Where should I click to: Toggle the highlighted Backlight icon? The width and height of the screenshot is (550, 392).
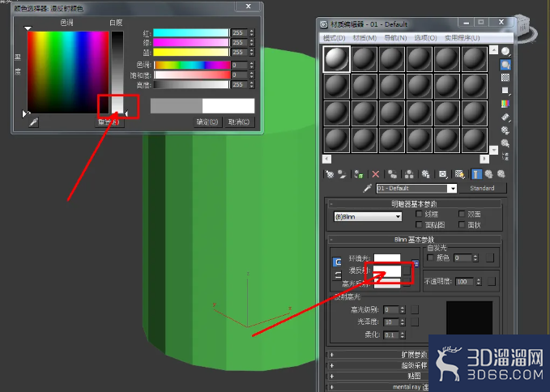(x=505, y=65)
